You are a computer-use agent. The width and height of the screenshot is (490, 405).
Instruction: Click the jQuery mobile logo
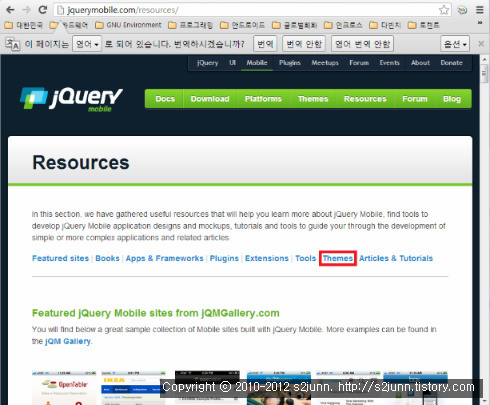(x=71, y=99)
